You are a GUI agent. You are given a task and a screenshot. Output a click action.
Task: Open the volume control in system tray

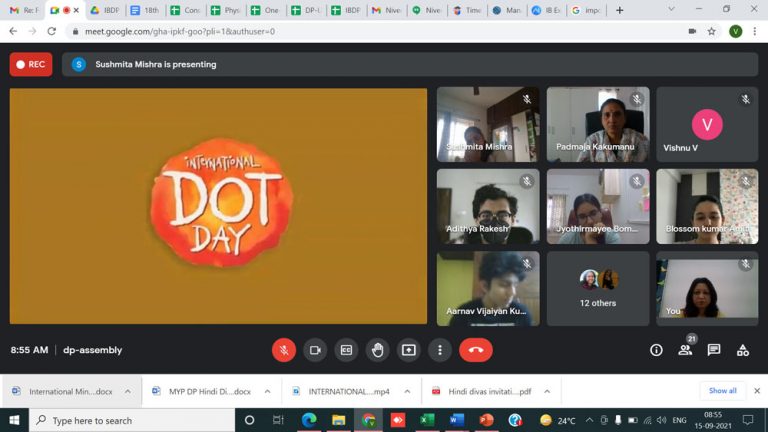[662, 420]
